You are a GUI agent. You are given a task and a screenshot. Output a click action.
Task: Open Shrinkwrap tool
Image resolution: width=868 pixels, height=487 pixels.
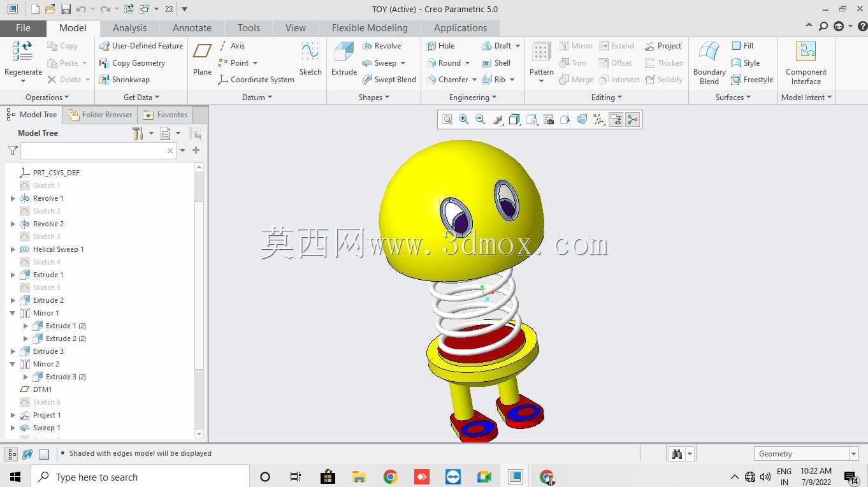[124, 80]
